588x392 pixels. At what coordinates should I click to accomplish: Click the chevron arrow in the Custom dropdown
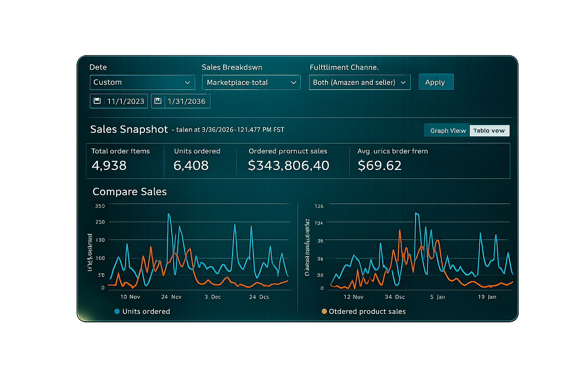pyautogui.click(x=188, y=83)
